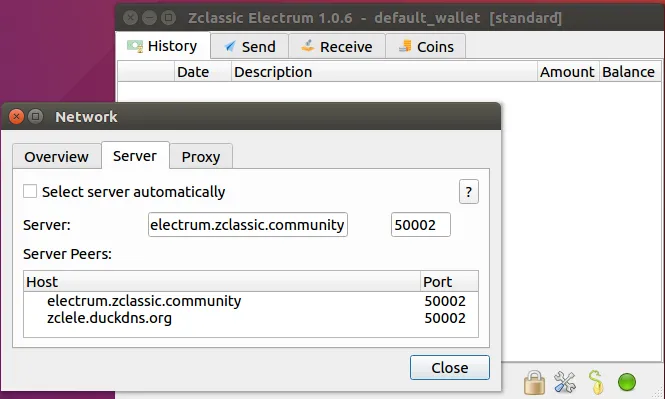
Task: Click the lock password icon in status bar
Action: coord(534,383)
